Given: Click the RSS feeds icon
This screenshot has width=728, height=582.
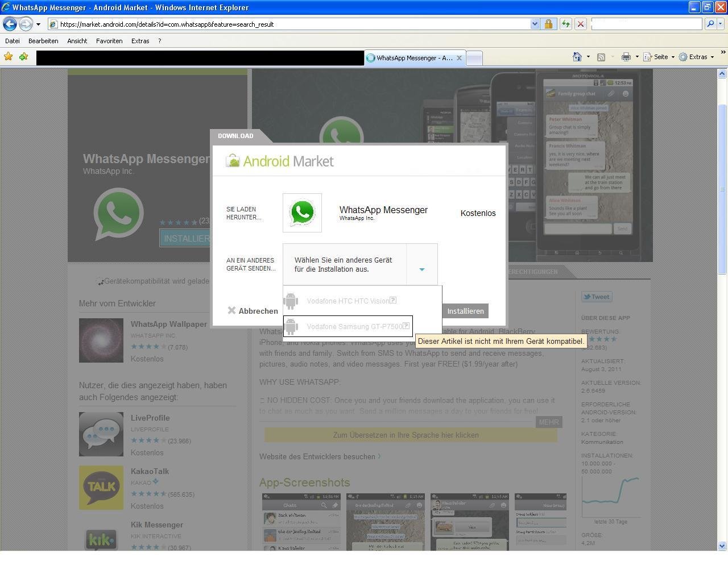Looking at the screenshot, I should (601, 57).
